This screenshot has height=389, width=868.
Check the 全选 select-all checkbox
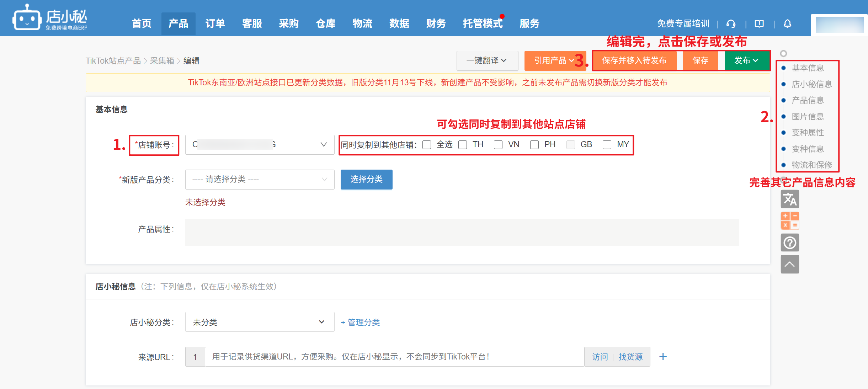pyautogui.click(x=427, y=145)
